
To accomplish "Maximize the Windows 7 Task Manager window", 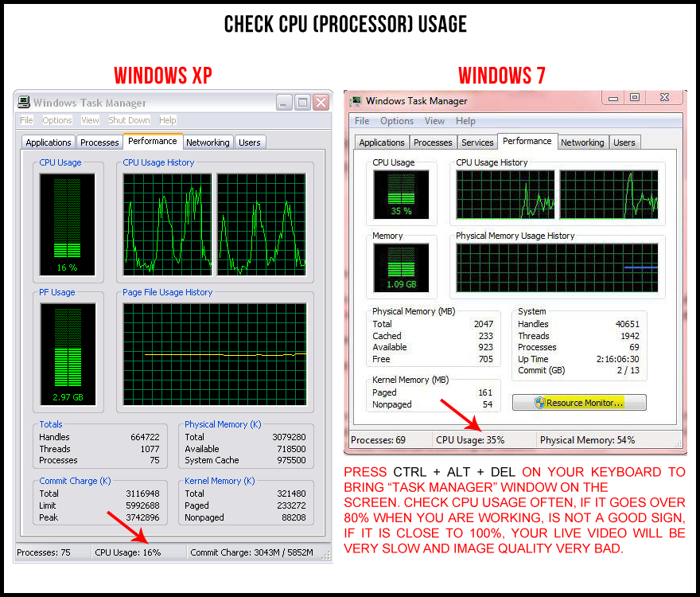I will point(635,97).
